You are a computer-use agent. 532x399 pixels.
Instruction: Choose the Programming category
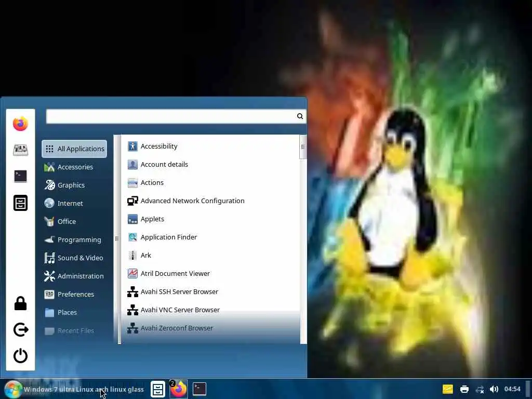tap(74, 240)
